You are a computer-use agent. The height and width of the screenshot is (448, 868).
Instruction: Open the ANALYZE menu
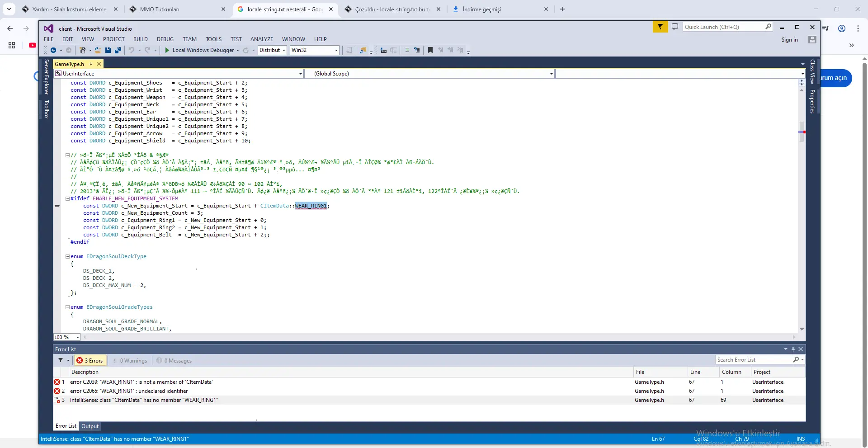262,39
